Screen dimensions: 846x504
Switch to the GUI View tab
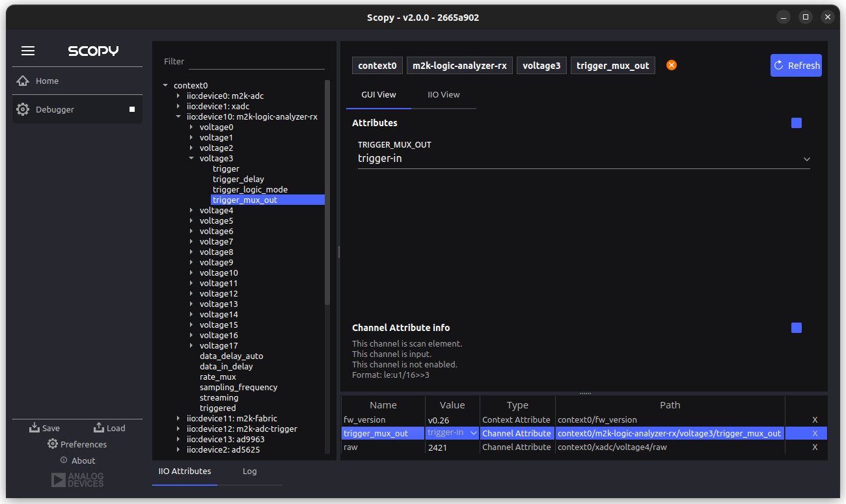pos(379,95)
